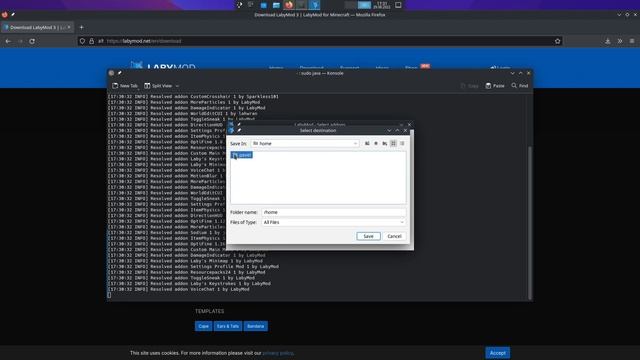Accept the cookies notice

point(498,353)
